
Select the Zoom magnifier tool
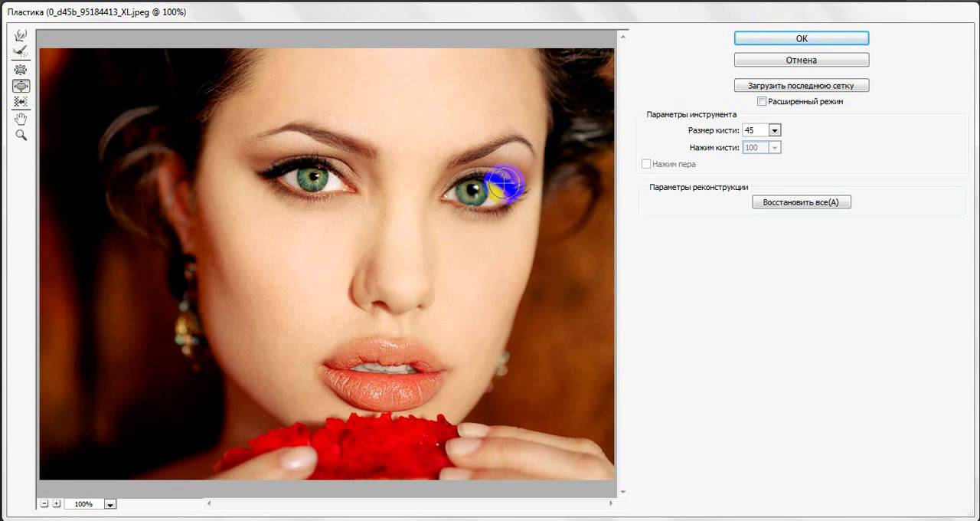[21, 135]
